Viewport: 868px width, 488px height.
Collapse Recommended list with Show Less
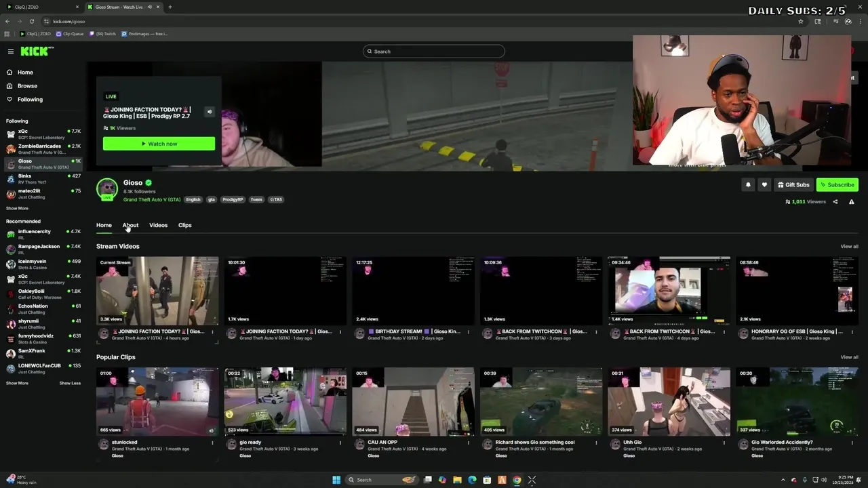pyautogui.click(x=70, y=383)
